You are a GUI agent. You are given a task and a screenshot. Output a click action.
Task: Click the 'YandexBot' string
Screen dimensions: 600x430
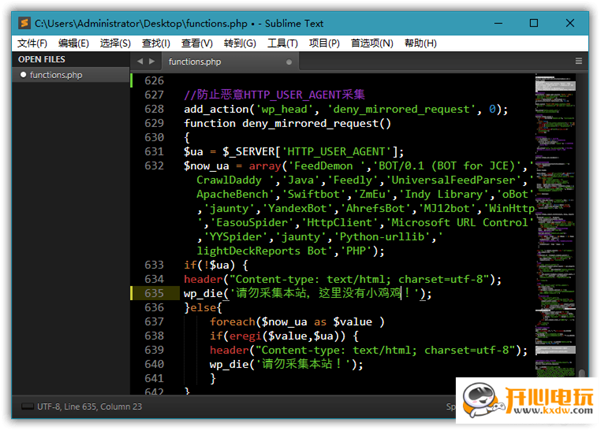(297, 208)
